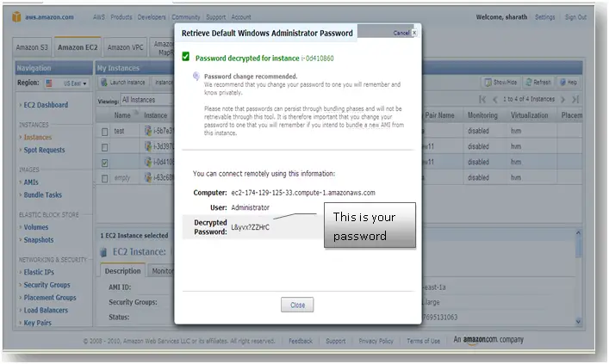Click the US flag region icon

click(49, 83)
